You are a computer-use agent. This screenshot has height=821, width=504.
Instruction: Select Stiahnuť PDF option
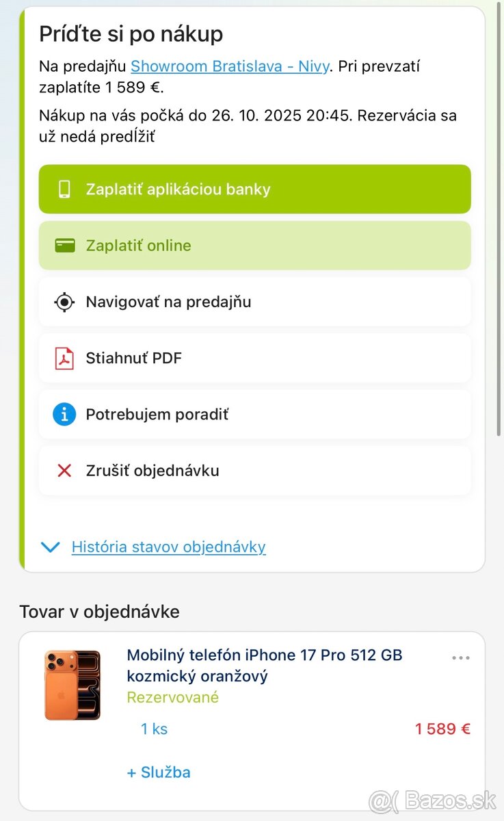click(254, 358)
